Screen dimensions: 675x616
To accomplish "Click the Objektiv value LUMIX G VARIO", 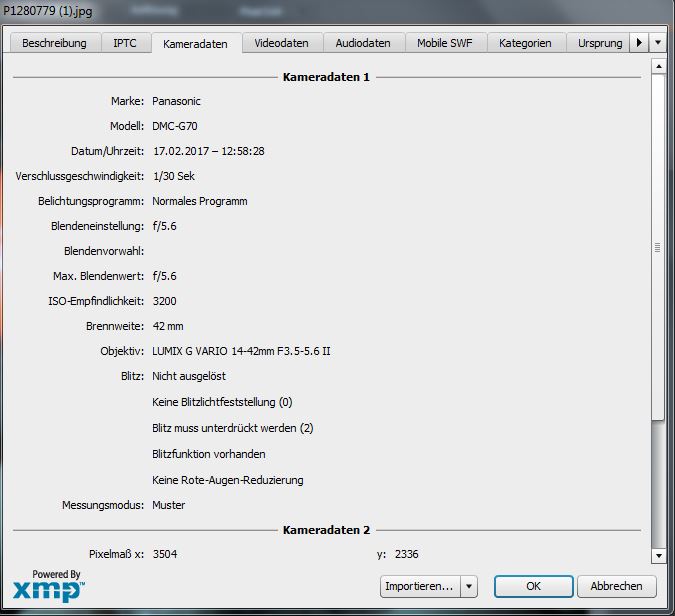I will tap(242, 351).
